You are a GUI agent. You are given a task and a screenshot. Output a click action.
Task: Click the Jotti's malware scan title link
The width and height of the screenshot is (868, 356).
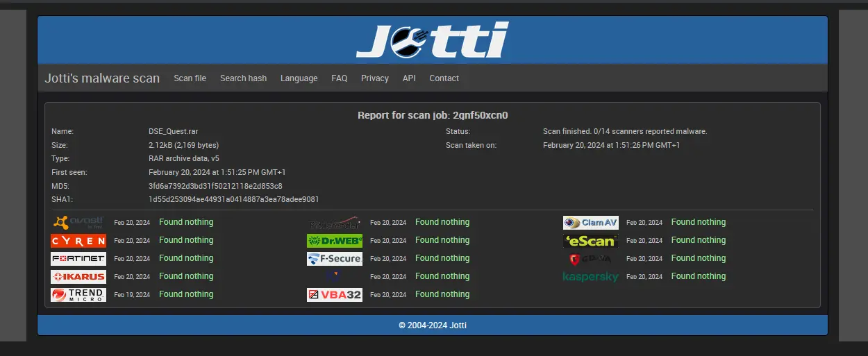pos(102,78)
